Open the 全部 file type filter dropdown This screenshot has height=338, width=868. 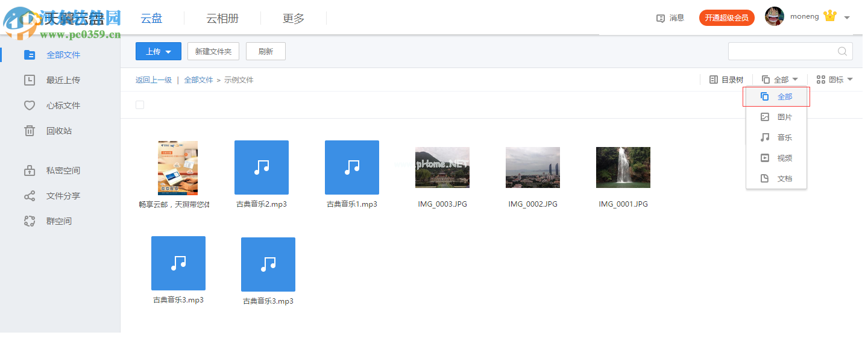tap(780, 80)
